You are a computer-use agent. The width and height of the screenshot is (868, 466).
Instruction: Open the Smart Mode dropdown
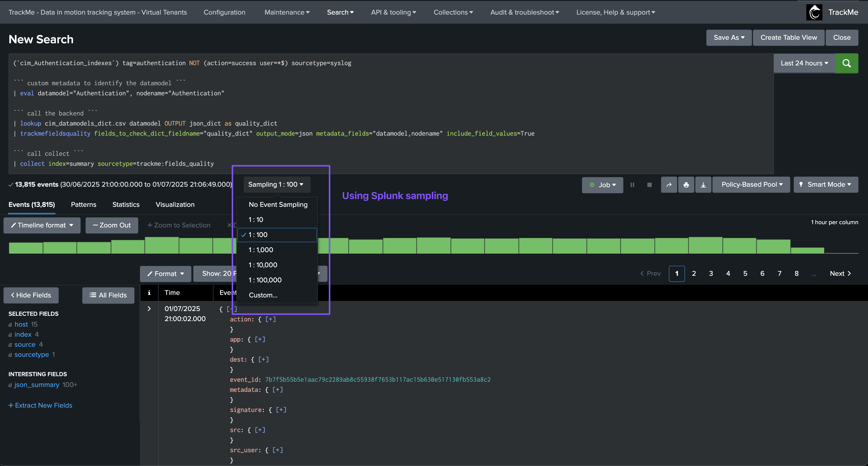coord(825,184)
